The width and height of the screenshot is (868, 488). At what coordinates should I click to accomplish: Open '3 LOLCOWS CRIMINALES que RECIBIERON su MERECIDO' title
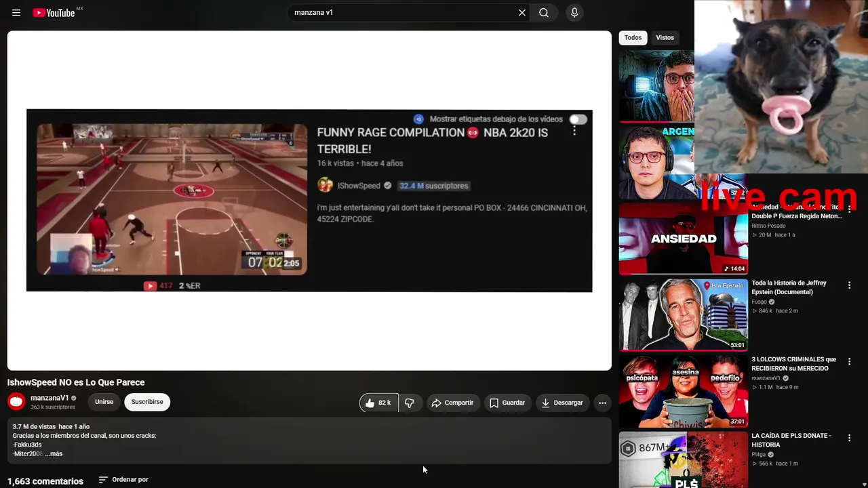[x=794, y=364]
